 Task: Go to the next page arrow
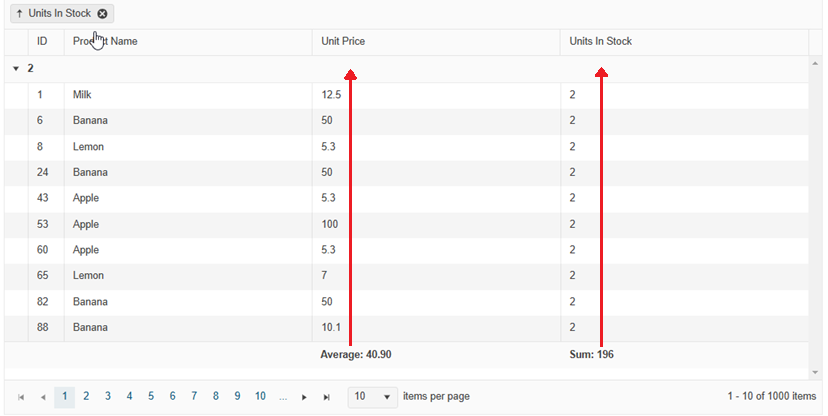pyautogui.click(x=305, y=397)
